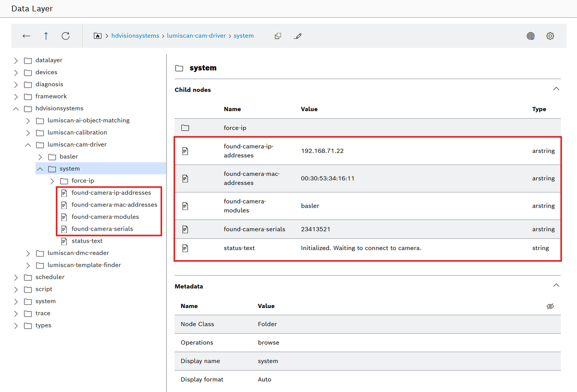The height and width of the screenshot is (392, 577).
Task: Expand the trace tree folder
Action: pos(16,314)
